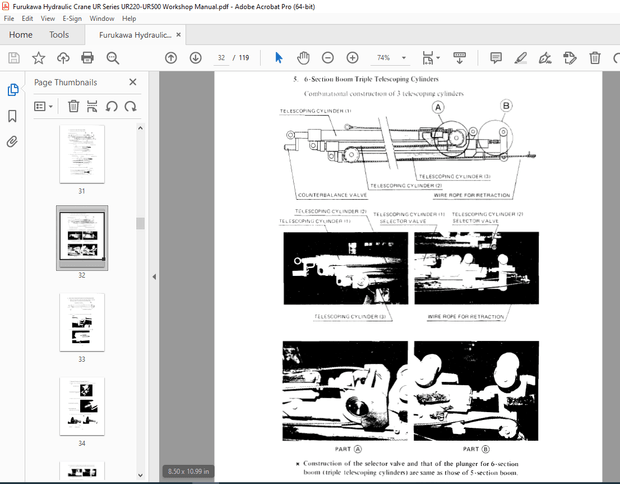Screen dimensions: 620x484
Task: Select the Hand pan tool
Action: [303, 58]
